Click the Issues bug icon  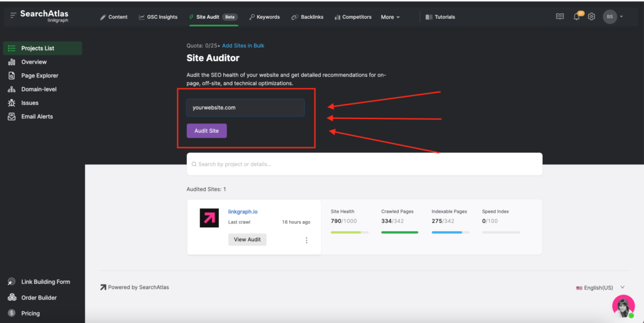tap(11, 103)
